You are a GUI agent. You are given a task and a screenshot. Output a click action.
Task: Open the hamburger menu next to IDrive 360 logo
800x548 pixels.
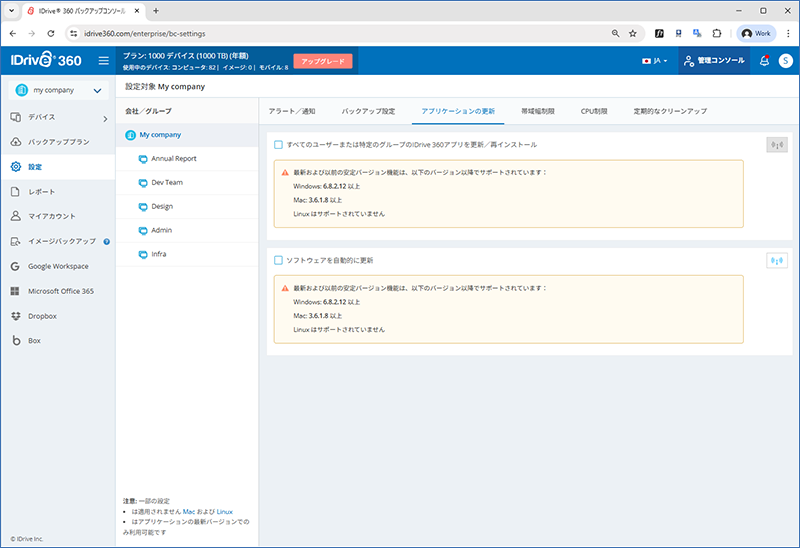tap(103, 61)
